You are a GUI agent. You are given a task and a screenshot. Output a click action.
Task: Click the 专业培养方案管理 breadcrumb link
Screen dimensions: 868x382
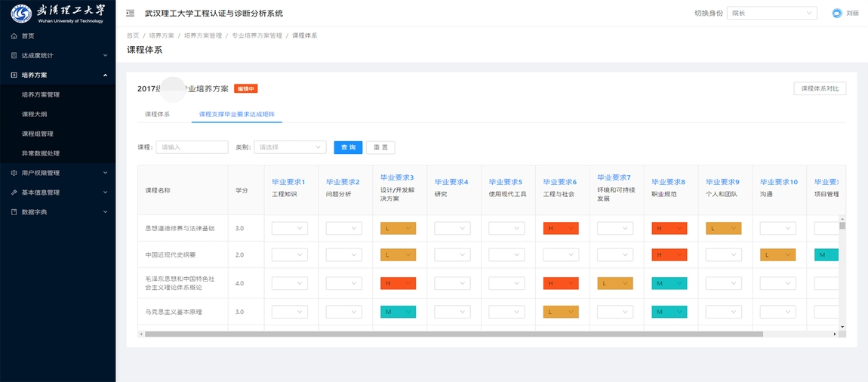[257, 35]
